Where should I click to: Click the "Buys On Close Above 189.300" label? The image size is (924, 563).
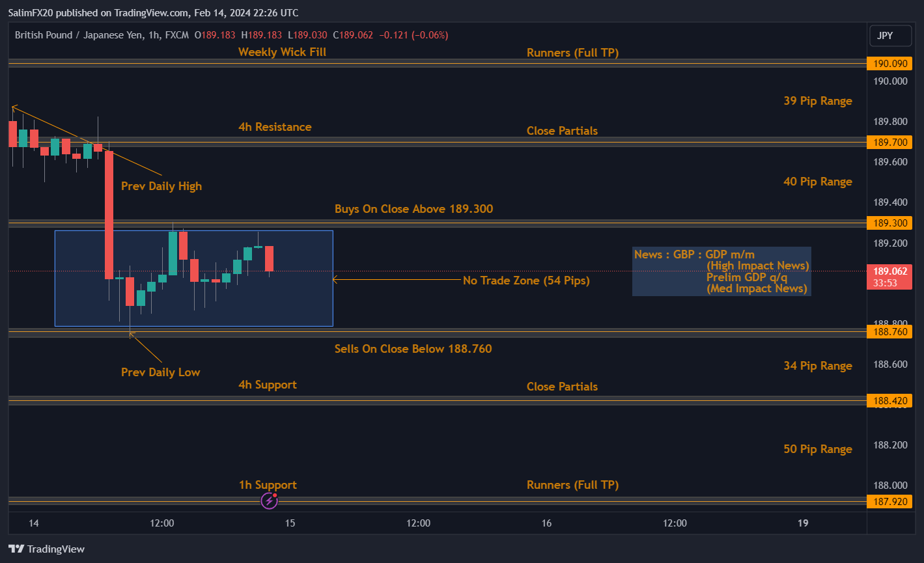click(413, 209)
